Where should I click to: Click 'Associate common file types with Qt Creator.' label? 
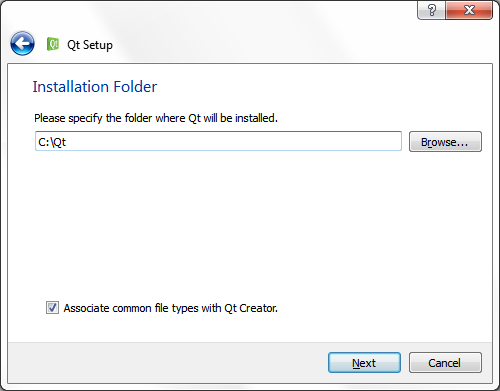pos(171,308)
